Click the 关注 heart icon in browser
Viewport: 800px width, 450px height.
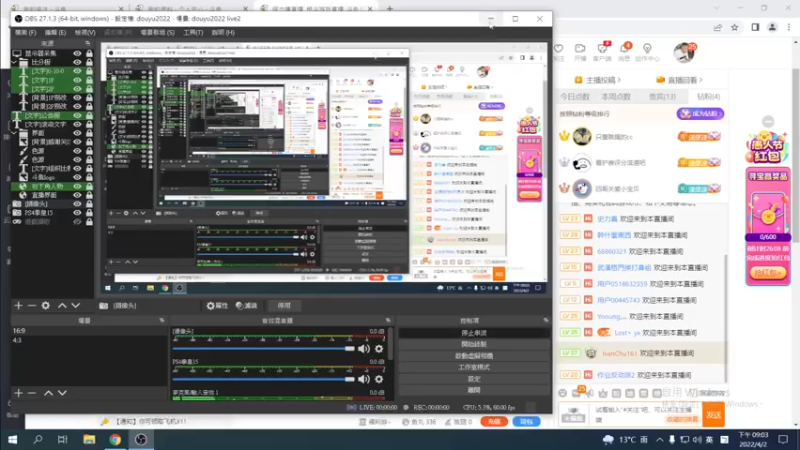pyautogui.click(x=559, y=48)
